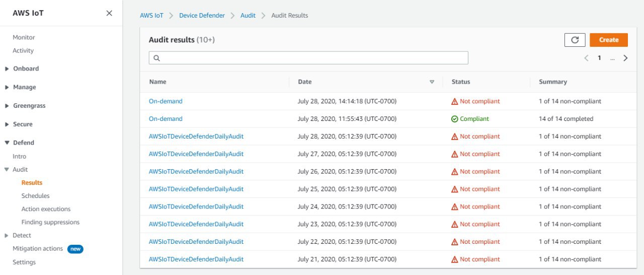Go to previous results page arrow

[586, 58]
